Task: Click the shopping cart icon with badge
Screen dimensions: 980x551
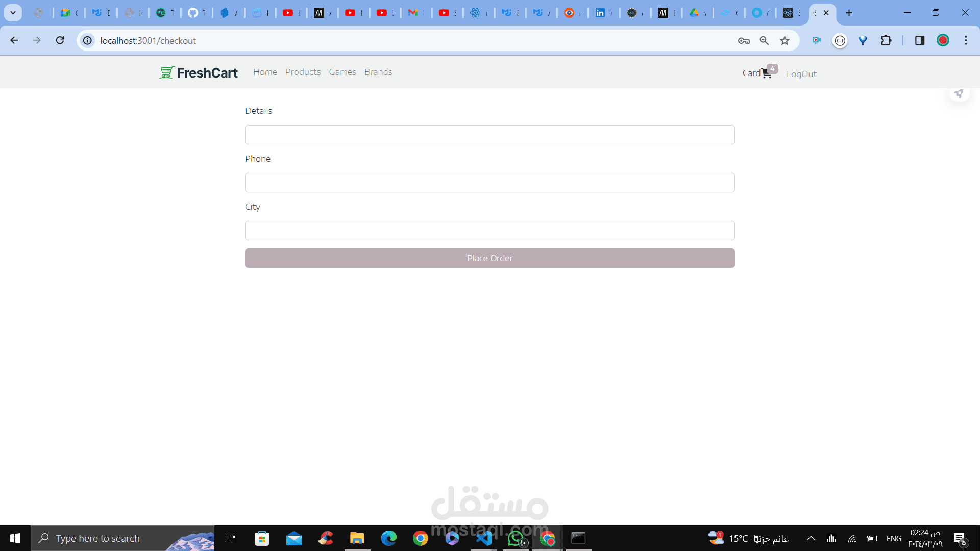Action: click(767, 73)
